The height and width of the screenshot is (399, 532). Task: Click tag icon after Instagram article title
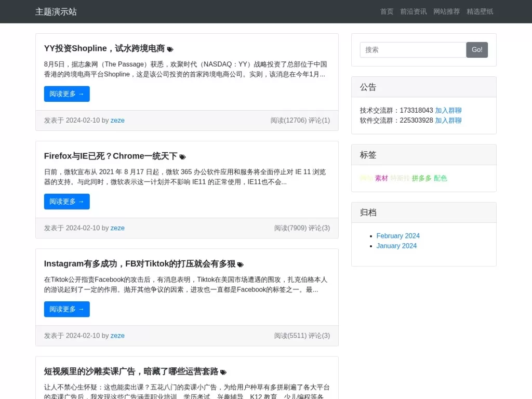coord(240,264)
